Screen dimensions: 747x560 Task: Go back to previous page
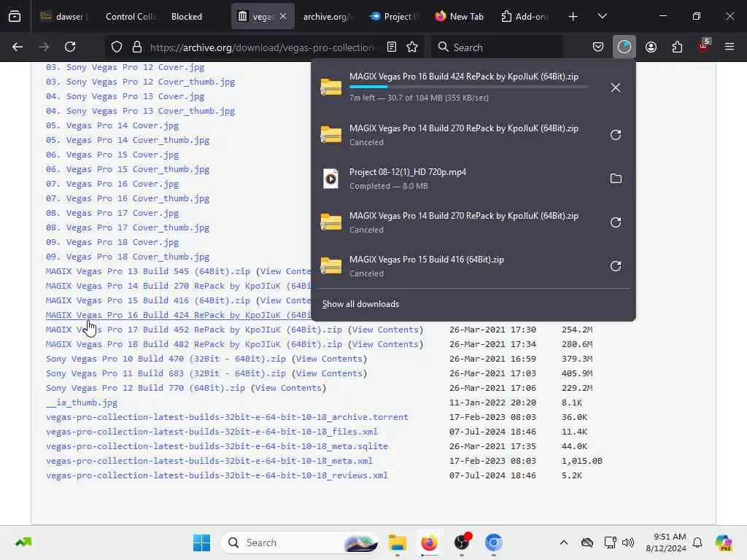[x=18, y=47]
